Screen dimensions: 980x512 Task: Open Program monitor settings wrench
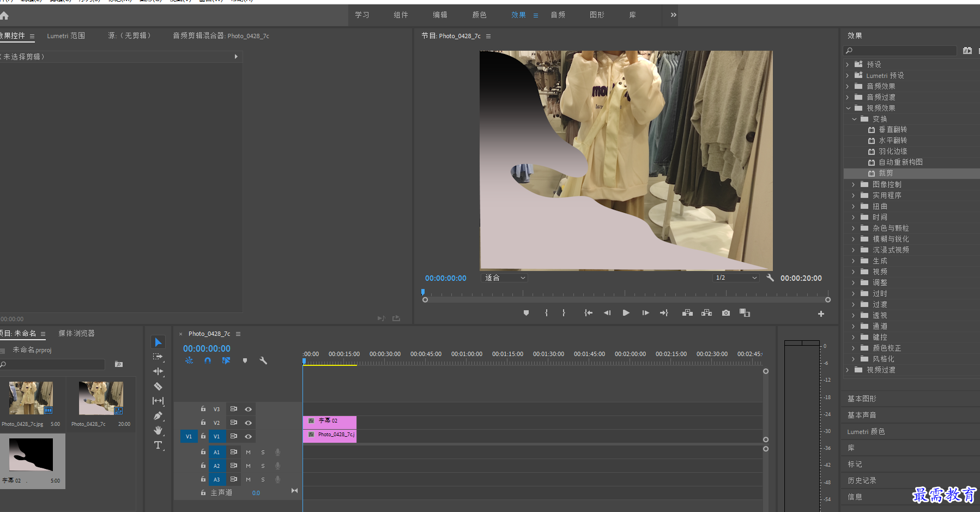(770, 278)
